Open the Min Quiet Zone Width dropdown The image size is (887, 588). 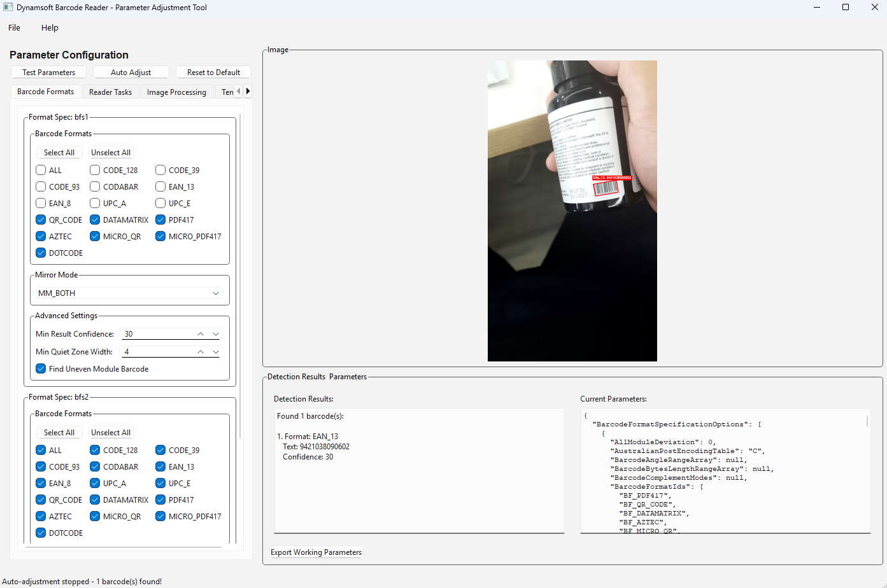(215, 351)
